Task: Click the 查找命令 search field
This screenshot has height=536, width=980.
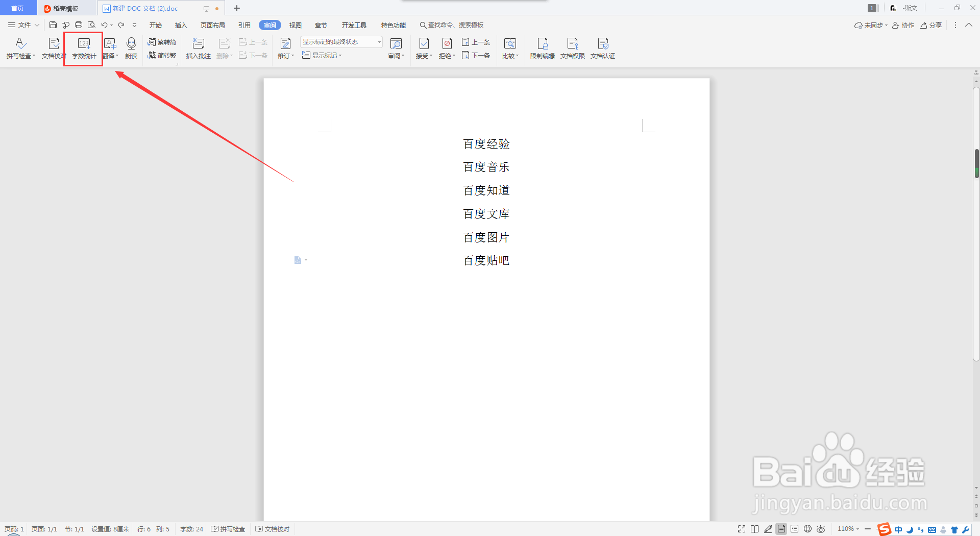Action: [451, 25]
